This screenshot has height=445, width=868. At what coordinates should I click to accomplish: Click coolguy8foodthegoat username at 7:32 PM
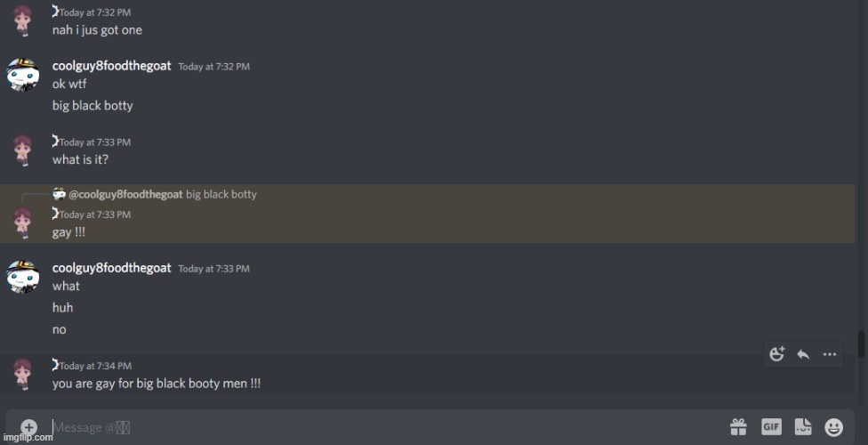112,66
